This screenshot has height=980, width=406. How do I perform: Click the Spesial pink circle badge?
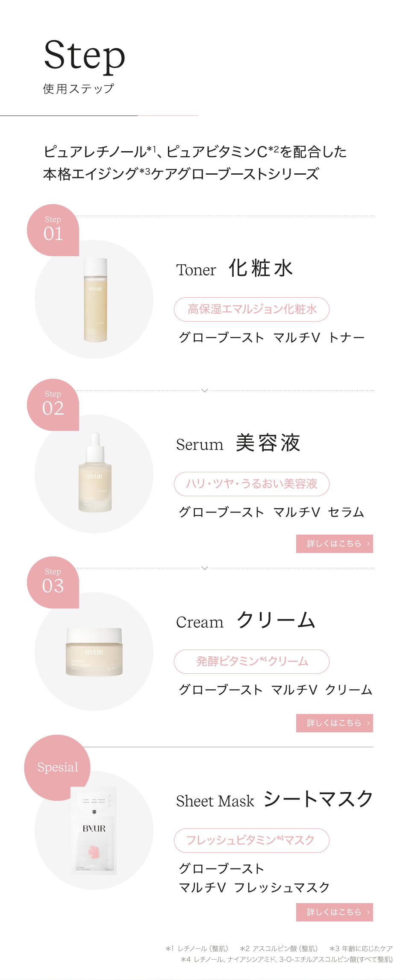(57, 767)
